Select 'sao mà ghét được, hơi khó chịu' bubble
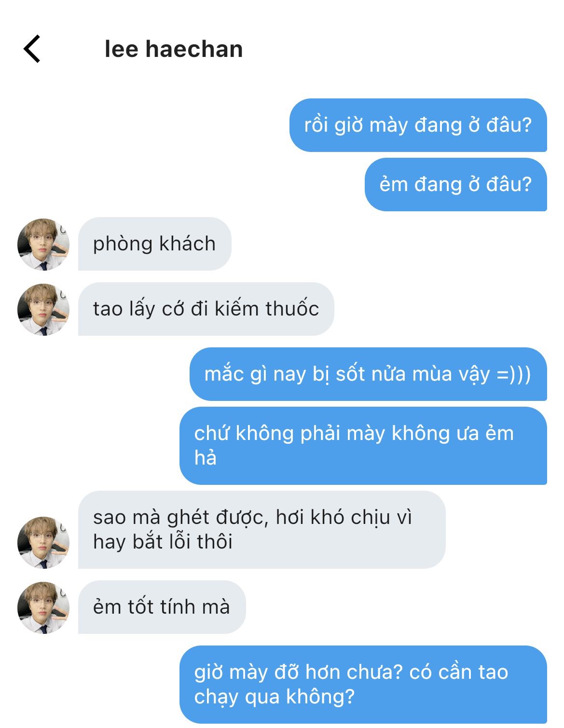 (261, 529)
